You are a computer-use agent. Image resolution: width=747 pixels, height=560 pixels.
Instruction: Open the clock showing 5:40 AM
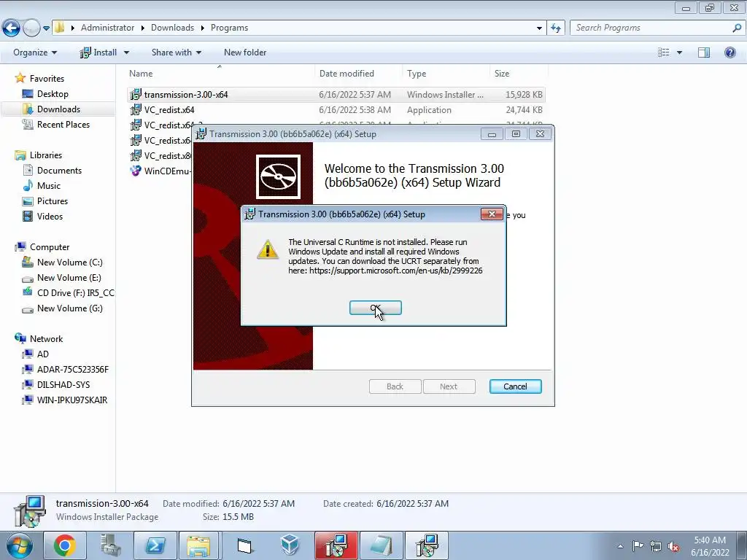[x=710, y=546]
